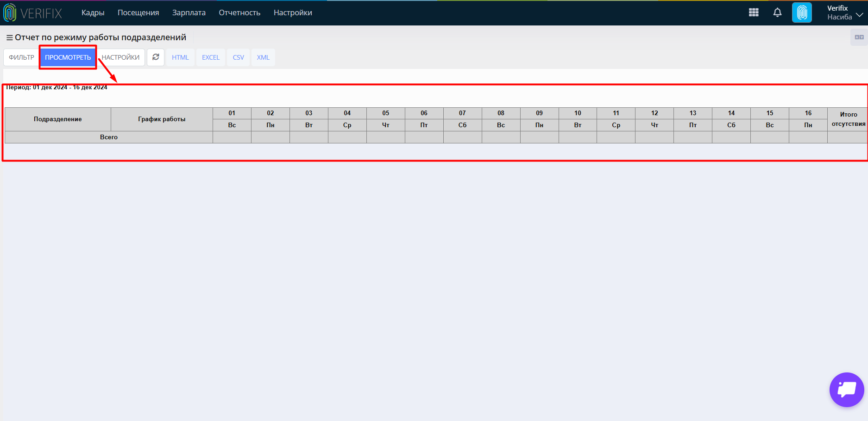
Task: Click the Всего total row label
Action: [109, 137]
